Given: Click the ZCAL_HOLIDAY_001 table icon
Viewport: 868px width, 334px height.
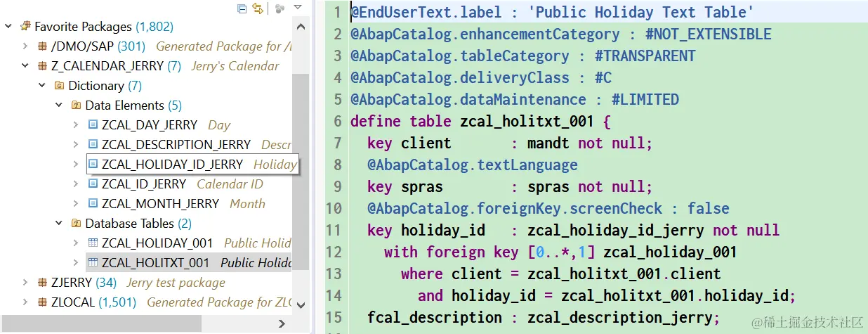Looking at the screenshot, I should click(93, 243).
